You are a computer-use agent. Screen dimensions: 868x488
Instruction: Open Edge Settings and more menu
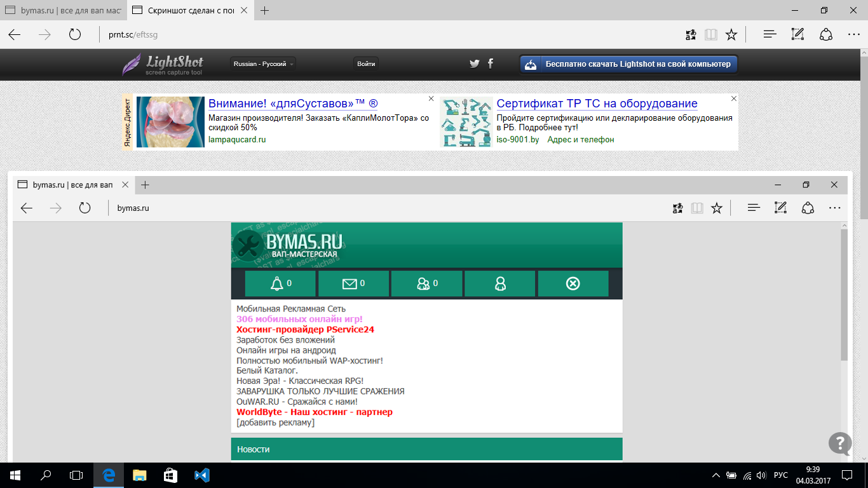point(853,35)
